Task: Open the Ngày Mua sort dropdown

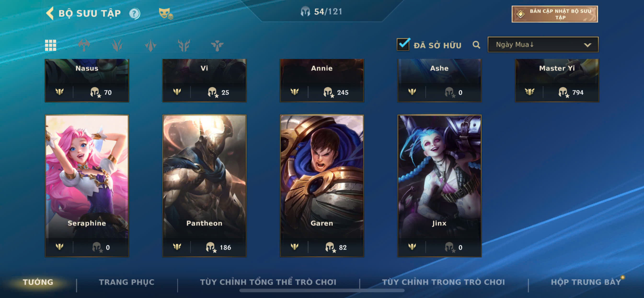Action: click(x=543, y=45)
